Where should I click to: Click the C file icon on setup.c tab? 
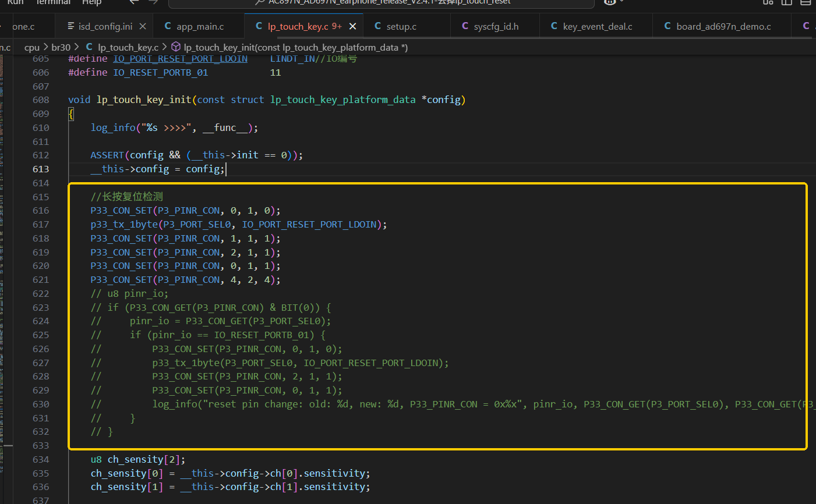(378, 26)
